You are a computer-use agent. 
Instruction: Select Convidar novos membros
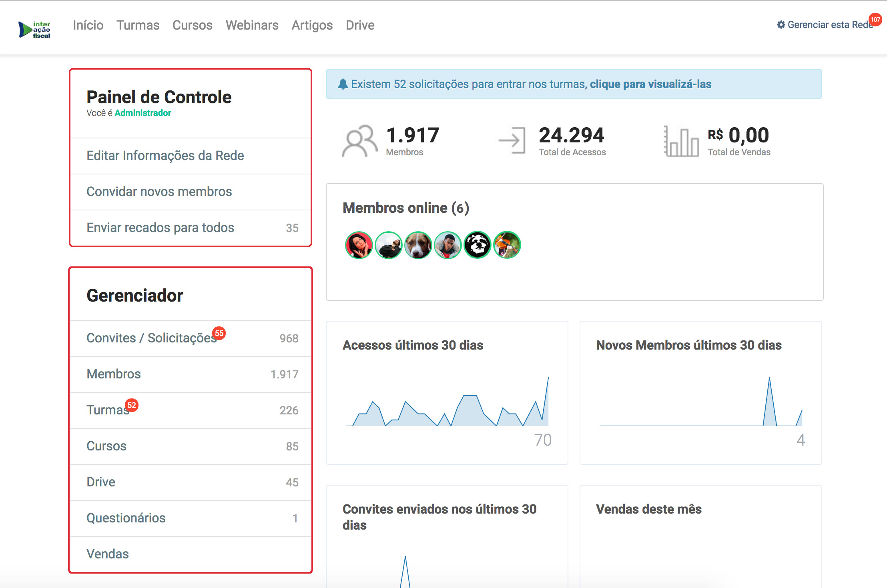[159, 192]
